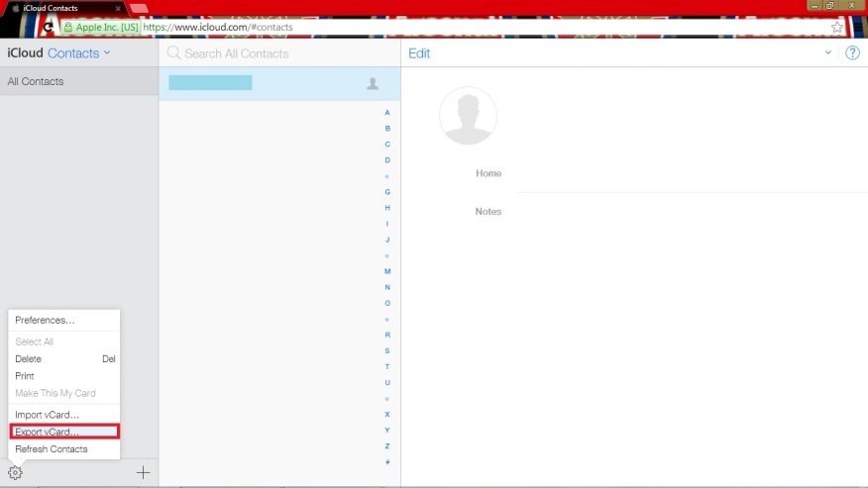This screenshot has height=488, width=868.
Task: Jump to letter U in index
Action: pyautogui.click(x=387, y=382)
